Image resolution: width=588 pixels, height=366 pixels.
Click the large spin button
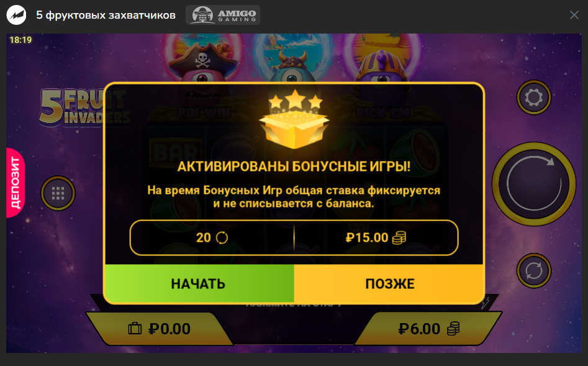click(533, 184)
